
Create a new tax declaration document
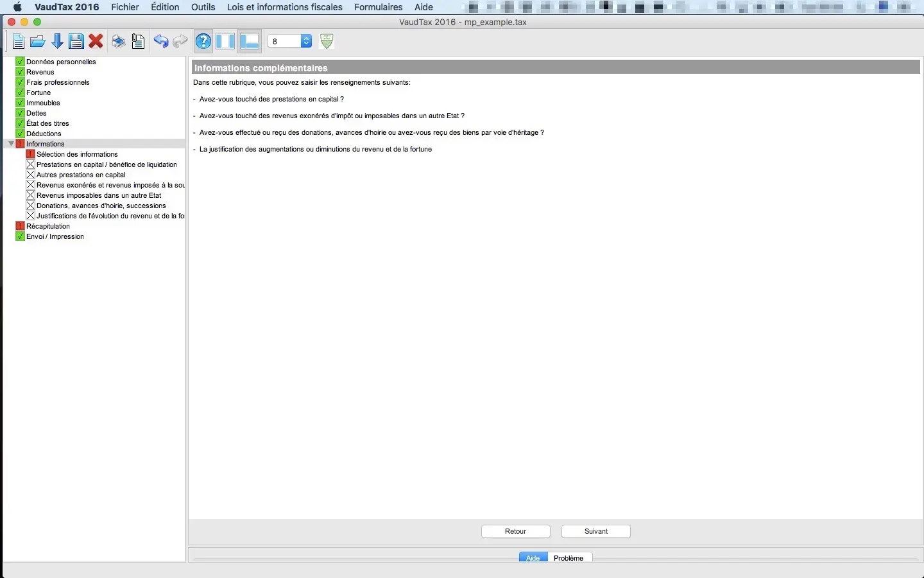click(x=18, y=42)
